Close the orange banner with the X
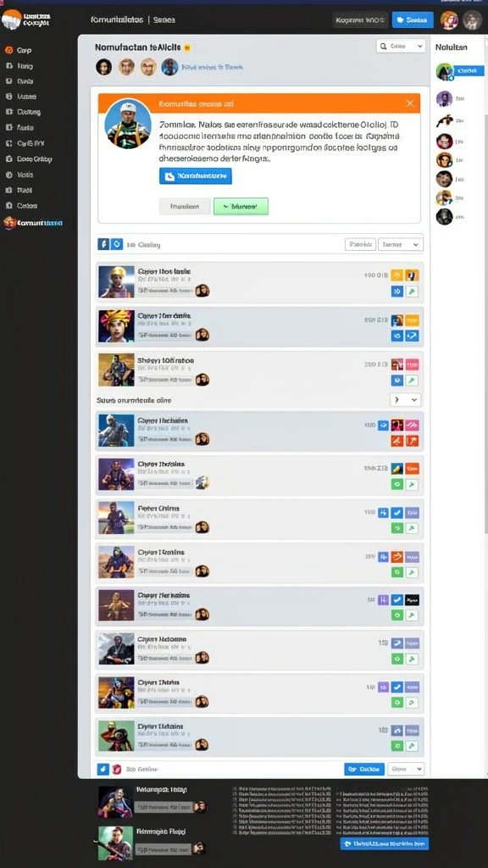The image size is (488, 868). coord(410,103)
